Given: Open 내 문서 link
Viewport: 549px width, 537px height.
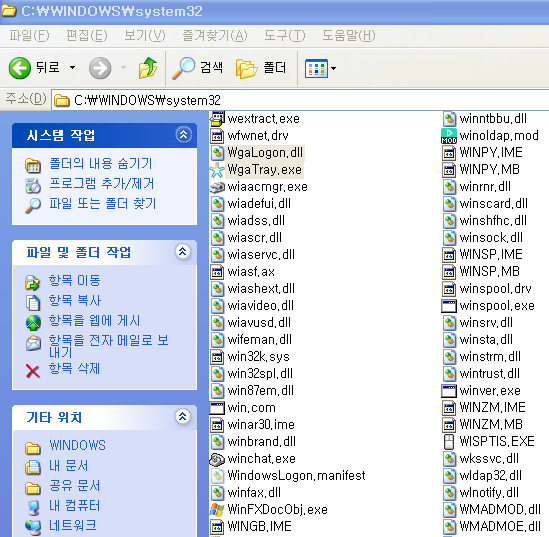Looking at the screenshot, I should tap(69, 465).
